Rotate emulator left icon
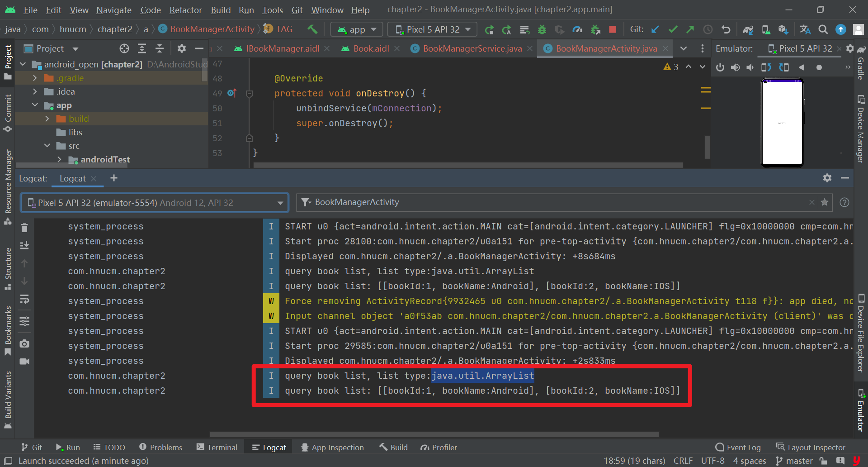Image resolution: width=868 pixels, height=467 pixels. click(x=766, y=67)
